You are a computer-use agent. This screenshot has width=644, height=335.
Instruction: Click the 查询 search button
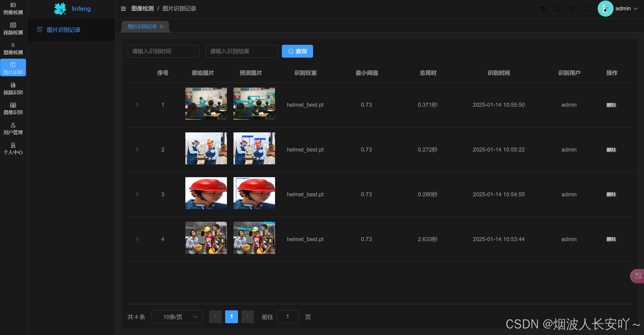[x=297, y=51]
